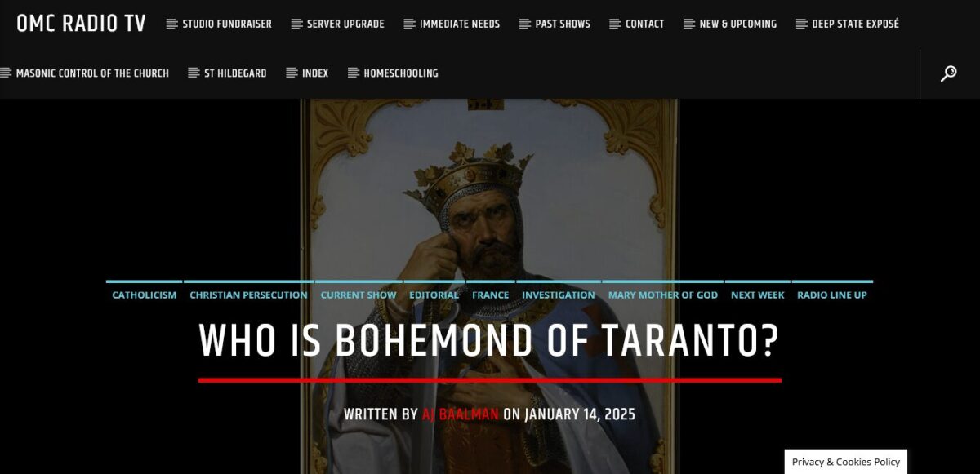Select the Catholicism category tag
Viewport: 980px width, 474px height.
click(x=145, y=295)
